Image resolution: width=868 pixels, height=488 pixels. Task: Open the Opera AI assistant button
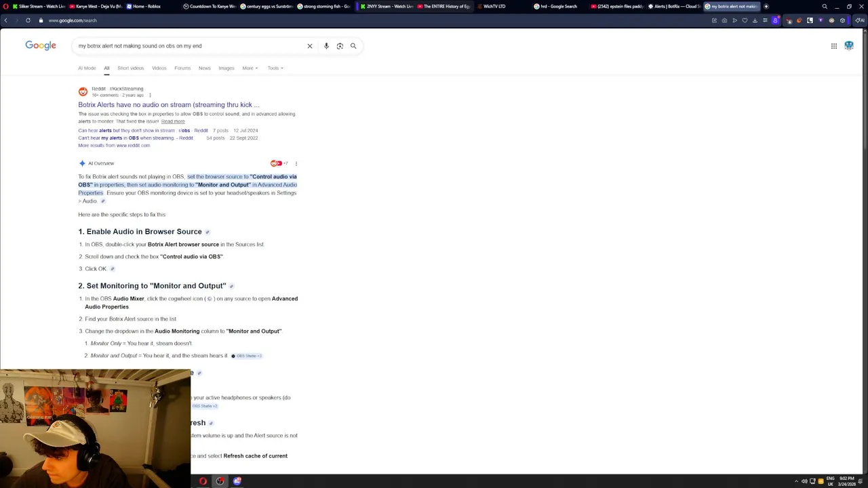tap(859, 20)
